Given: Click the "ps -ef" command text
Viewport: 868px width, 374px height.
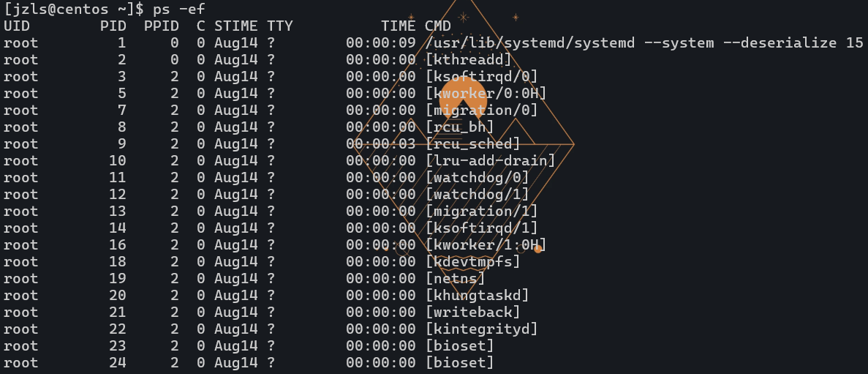Looking at the screenshot, I should (x=179, y=10).
